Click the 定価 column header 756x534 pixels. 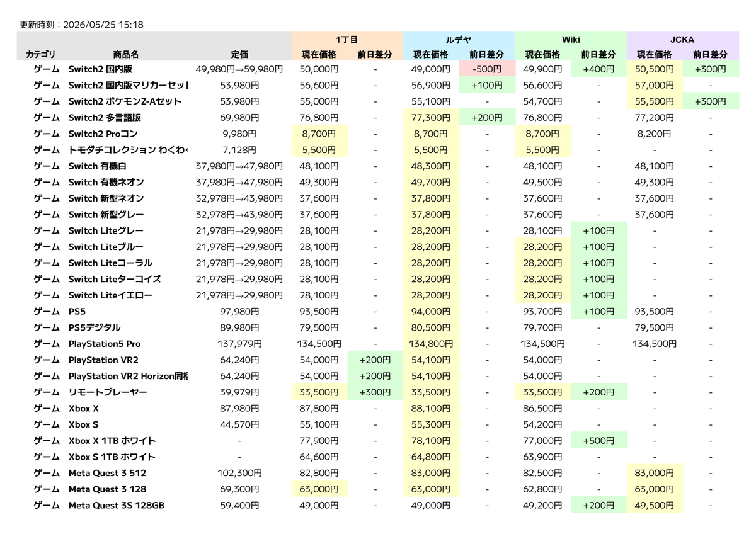coord(239,54)
